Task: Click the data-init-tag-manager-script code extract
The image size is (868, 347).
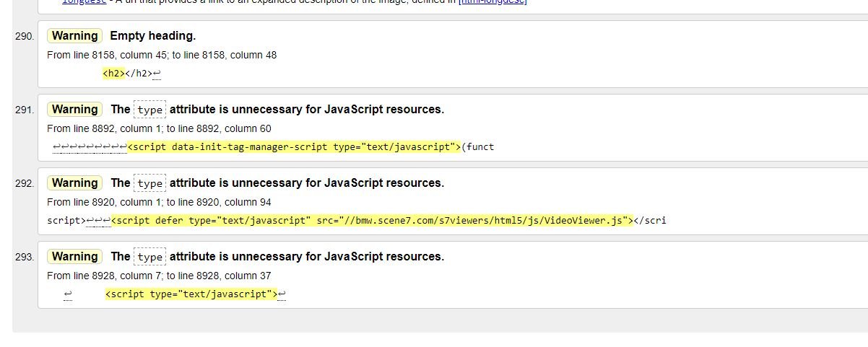Action: [294, 147]
